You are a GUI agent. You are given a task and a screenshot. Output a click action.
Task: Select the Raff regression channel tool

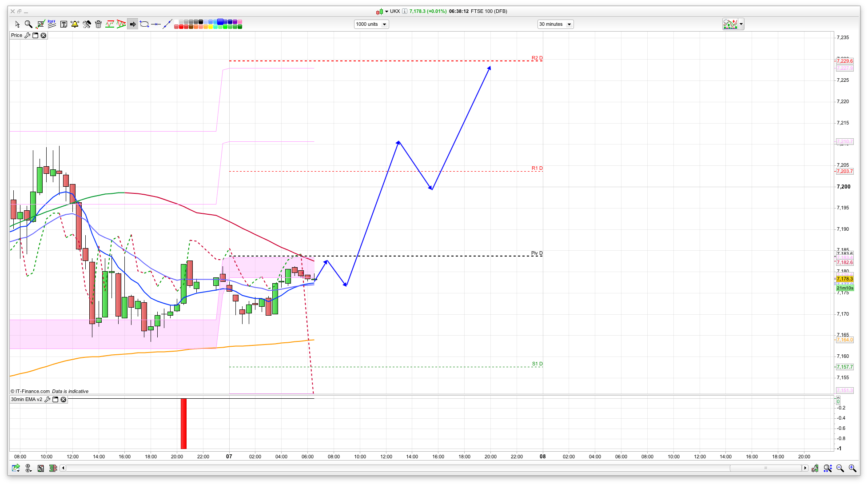point(52,24)
